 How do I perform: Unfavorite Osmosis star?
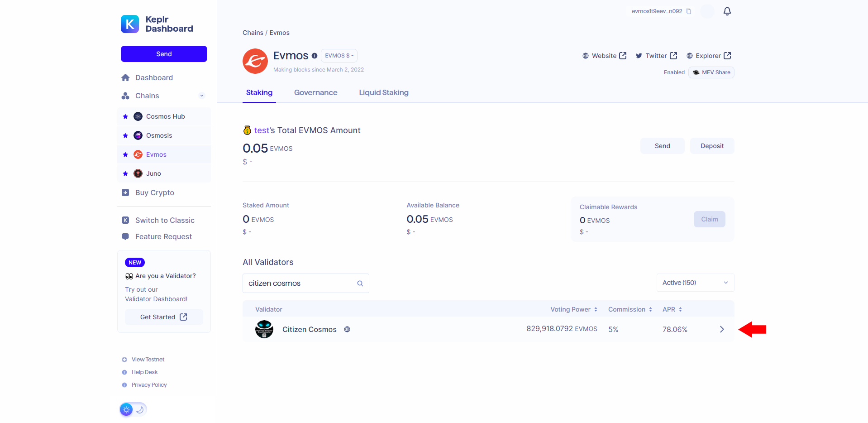pos(125,135)
